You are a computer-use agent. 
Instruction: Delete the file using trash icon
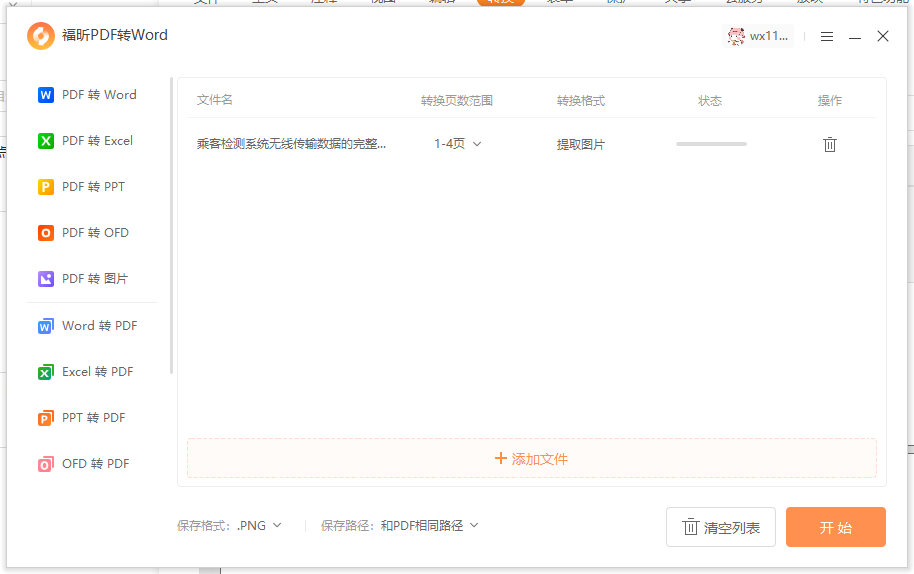[829, 144]
